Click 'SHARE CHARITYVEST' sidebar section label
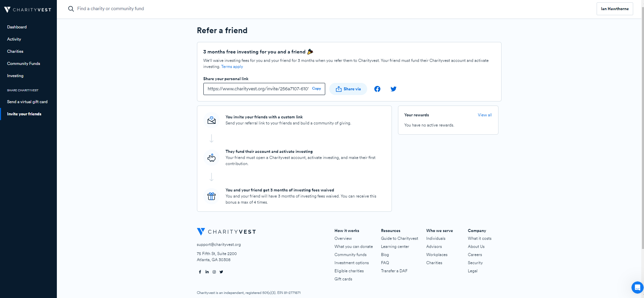 pyautogui.click(x=23, y=90)
